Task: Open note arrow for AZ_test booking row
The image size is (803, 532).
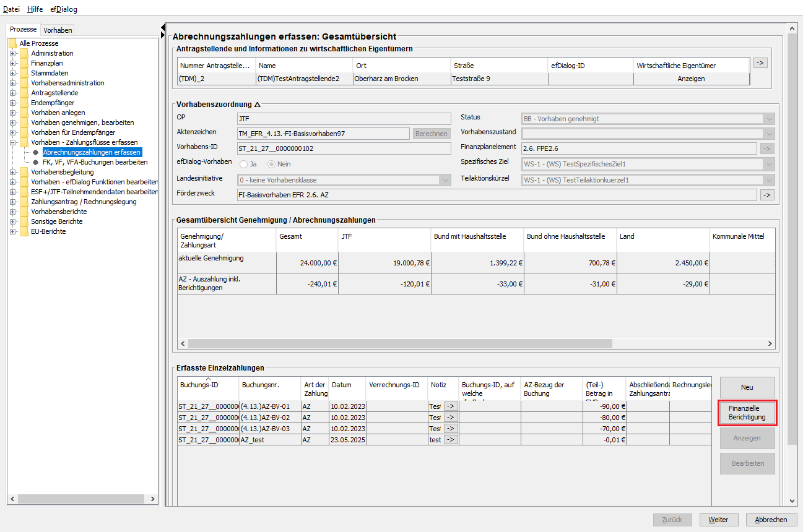Action: click(x=450, y=440)
